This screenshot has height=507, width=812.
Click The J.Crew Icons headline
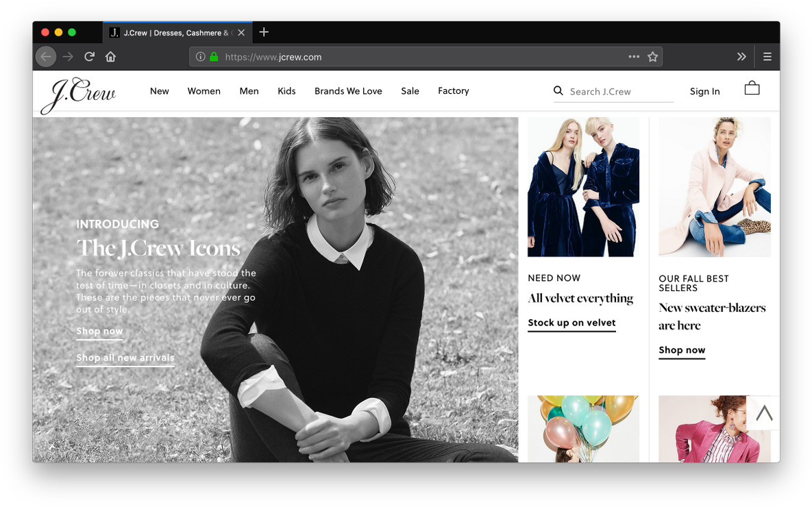158,248
